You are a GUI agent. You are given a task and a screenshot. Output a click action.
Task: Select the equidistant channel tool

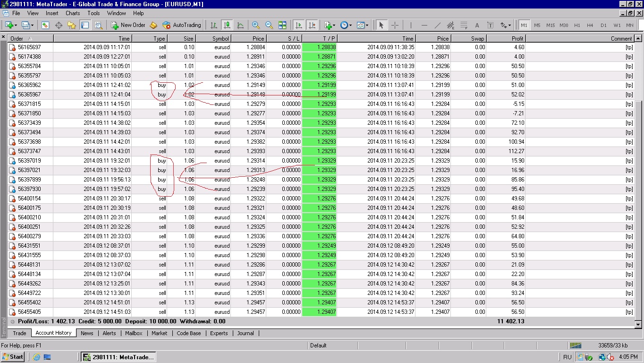tap(450, 25)
